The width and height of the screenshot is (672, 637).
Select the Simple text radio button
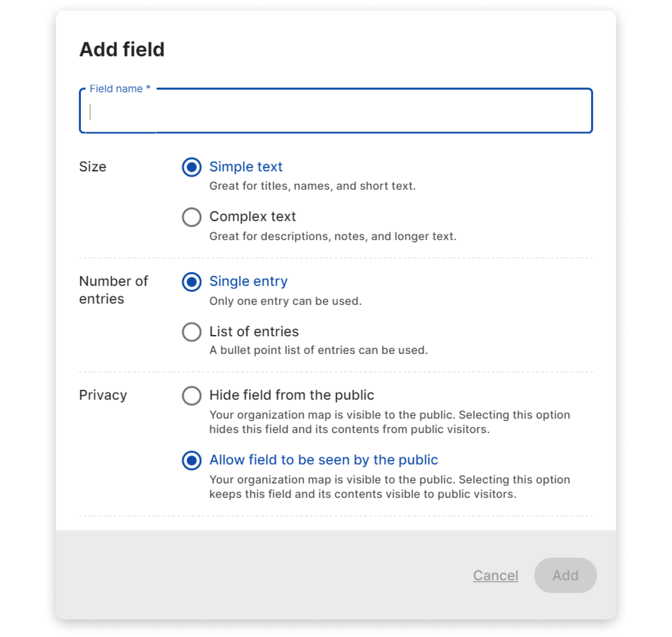(x=192, y=167)
